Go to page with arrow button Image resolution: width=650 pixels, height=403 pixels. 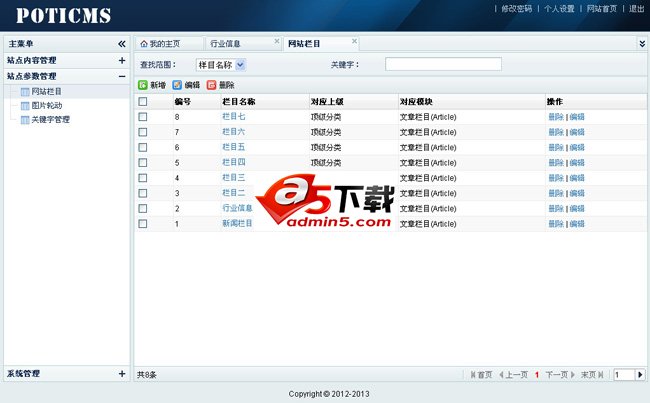pos(640,375)
